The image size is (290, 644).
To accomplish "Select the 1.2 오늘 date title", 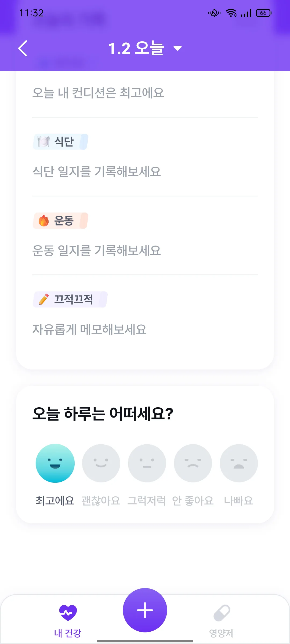I will click(136, 48).
